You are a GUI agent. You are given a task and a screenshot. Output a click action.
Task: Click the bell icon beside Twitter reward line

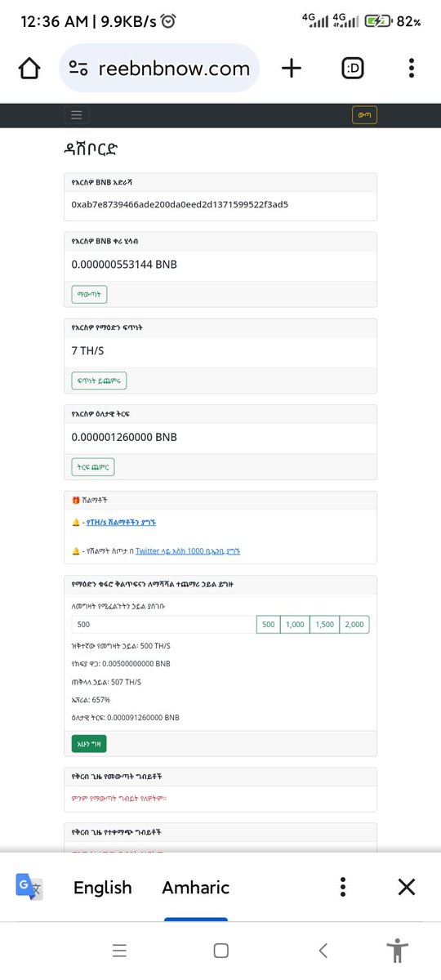tap(76, 551)
